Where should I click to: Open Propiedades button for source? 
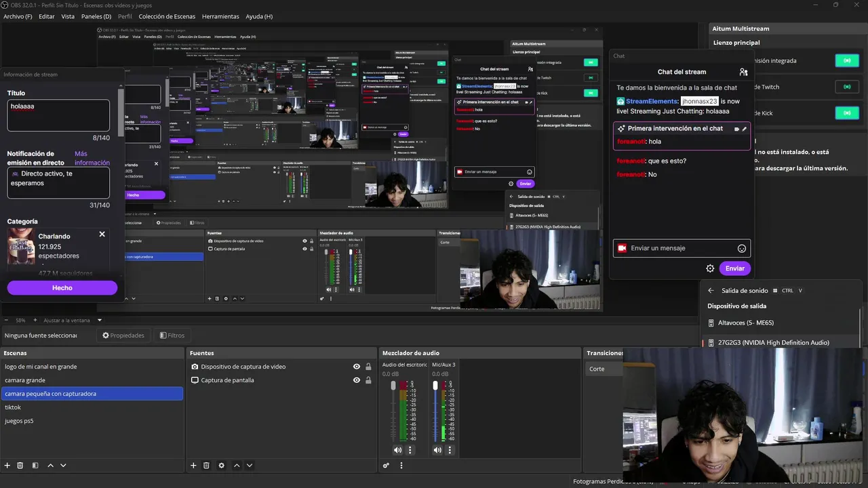tap(123, 335)
